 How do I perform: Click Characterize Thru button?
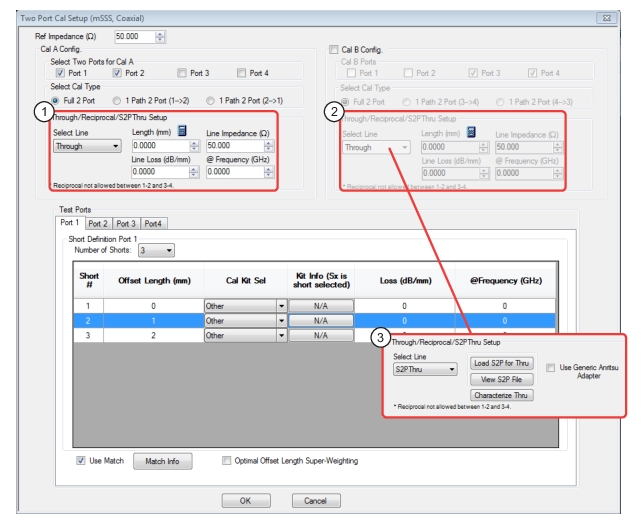click(x=502, y=395)
